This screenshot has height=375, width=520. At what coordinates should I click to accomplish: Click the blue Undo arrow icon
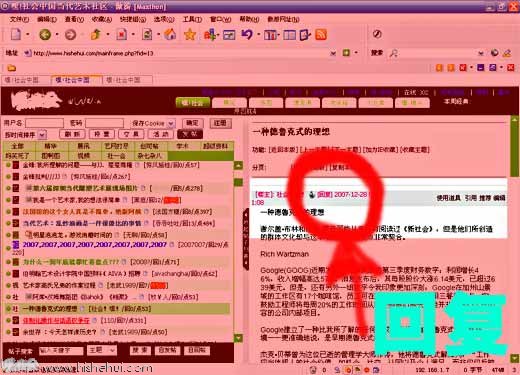[x=247, y=34]
